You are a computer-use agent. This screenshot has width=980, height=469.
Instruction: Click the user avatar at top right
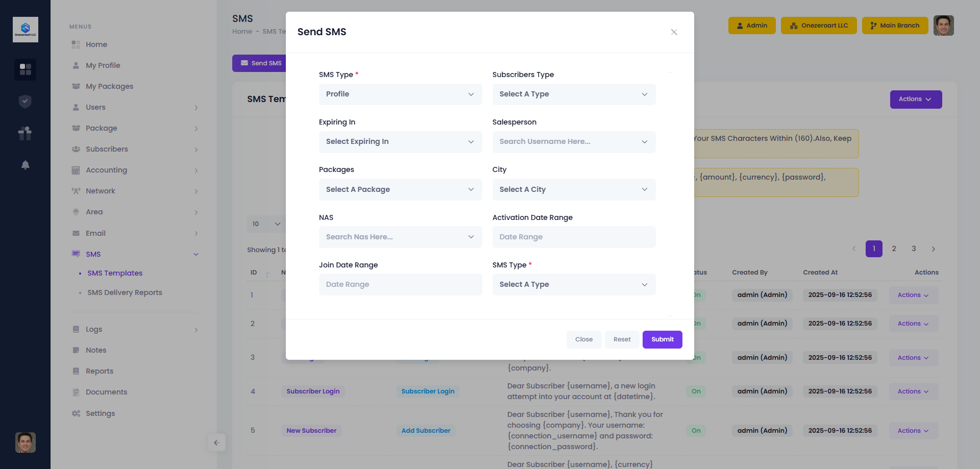coord(943,26)
